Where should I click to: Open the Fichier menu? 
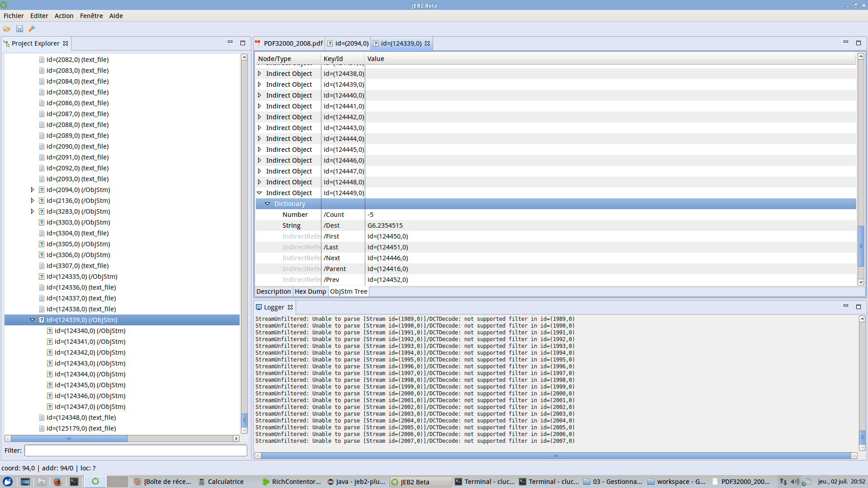tap(14, 16)
